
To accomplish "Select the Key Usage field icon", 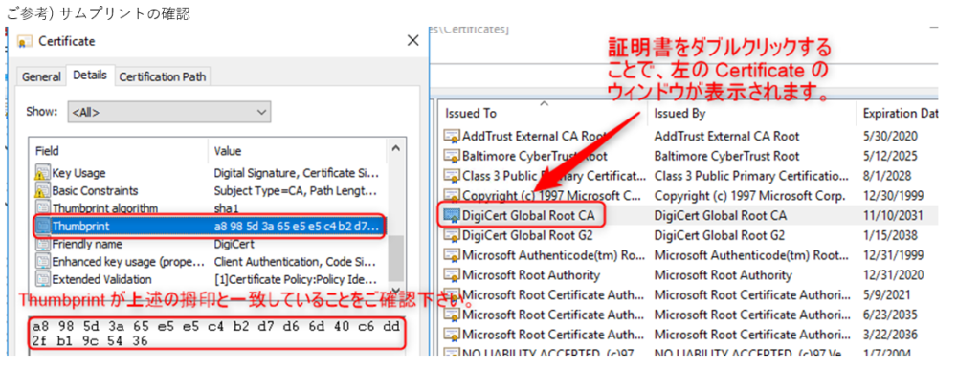I will [x=42, y=174].
